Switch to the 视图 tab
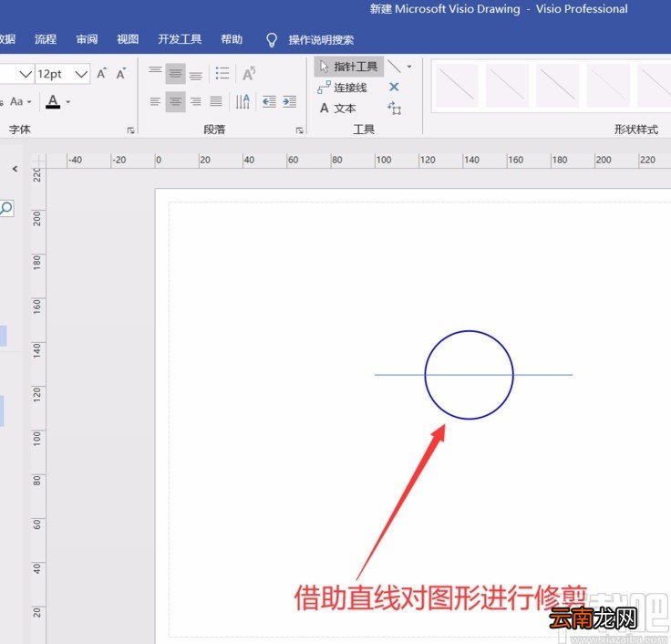671x644 pixels. (128, 39)
